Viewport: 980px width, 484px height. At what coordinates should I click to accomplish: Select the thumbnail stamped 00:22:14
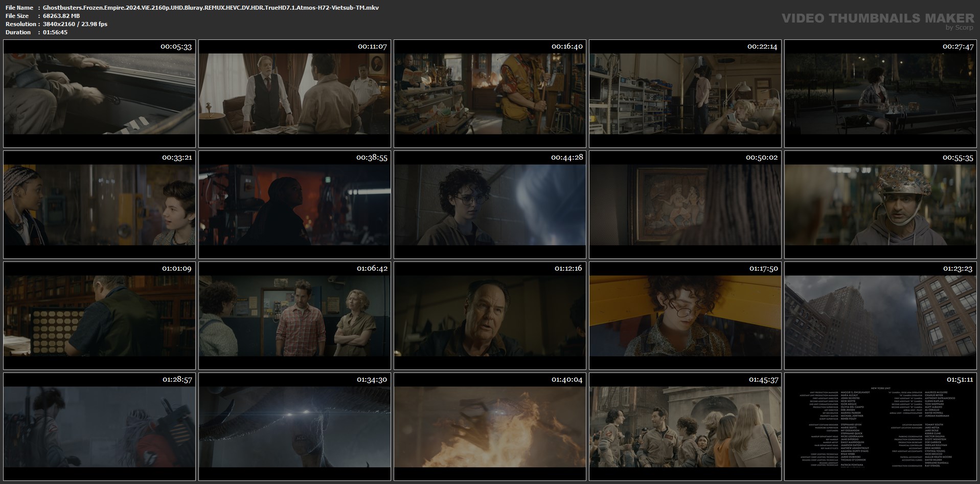coord(685,94)
